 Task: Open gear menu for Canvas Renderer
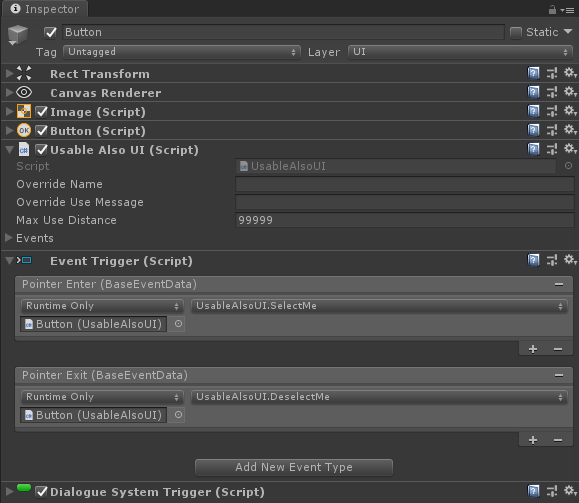coord(570,92)
